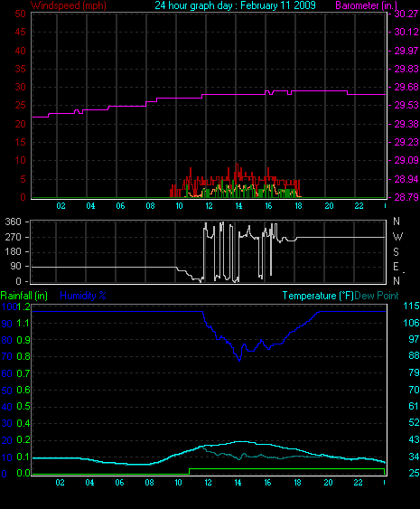Click the 18 hour marker on wind graph
The height and width of the screenshot is (509, 420).
click(x=298, y=206)
